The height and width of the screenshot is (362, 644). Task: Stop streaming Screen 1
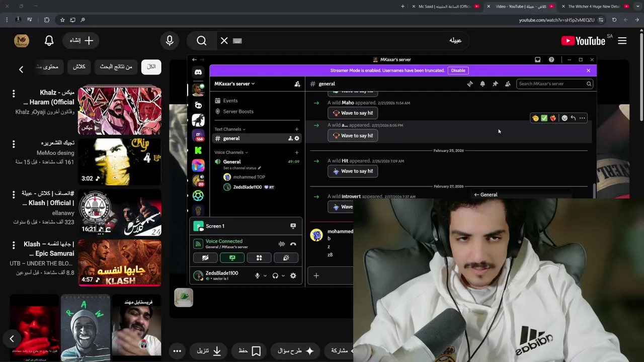click(x=293, y=226)
